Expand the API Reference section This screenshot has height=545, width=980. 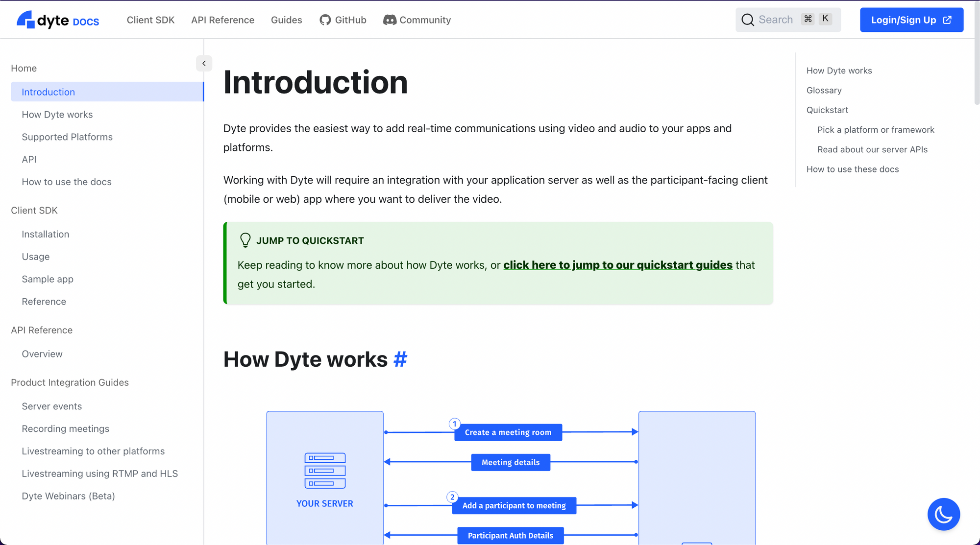42,330
